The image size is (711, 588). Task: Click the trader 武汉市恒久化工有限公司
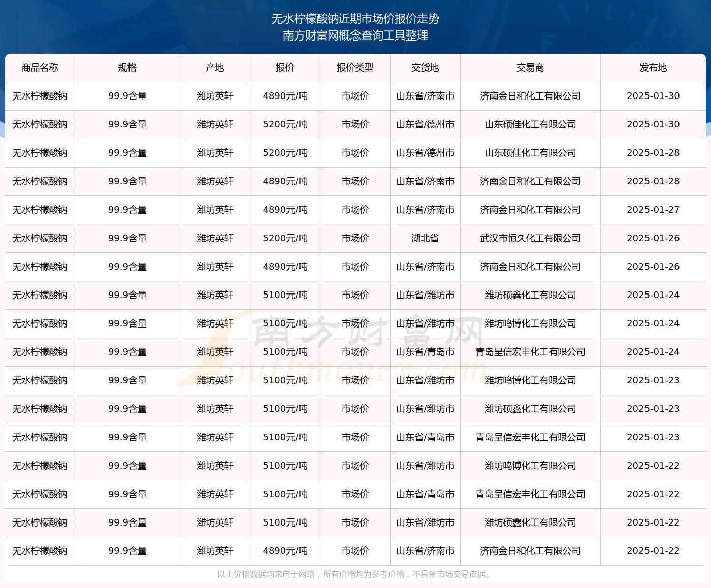tap(530, 238)
